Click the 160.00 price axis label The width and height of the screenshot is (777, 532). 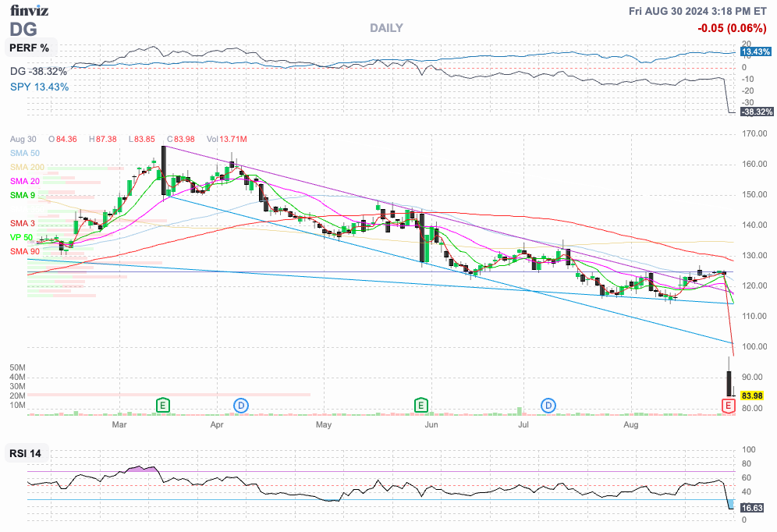[754, 165]
